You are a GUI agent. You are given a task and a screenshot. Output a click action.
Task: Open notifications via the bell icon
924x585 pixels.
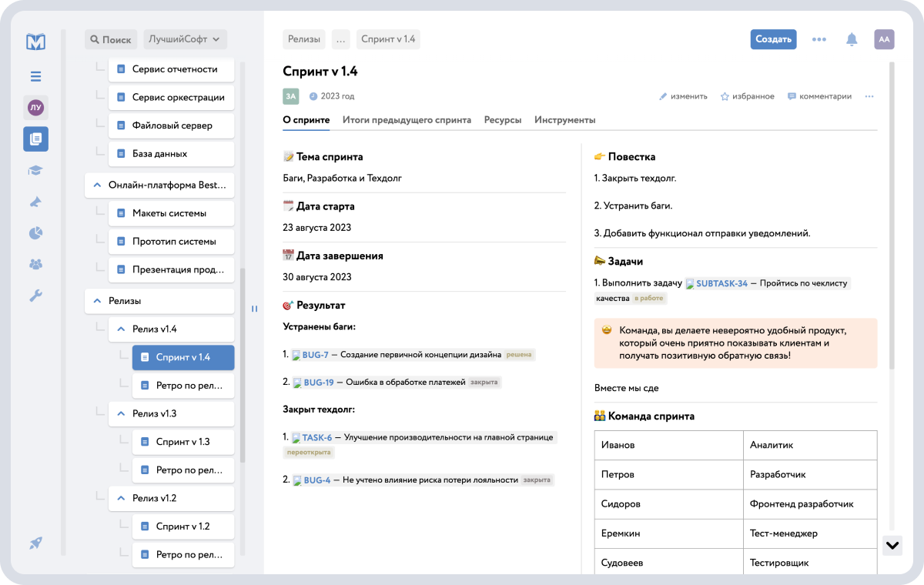tap(852, 39)
